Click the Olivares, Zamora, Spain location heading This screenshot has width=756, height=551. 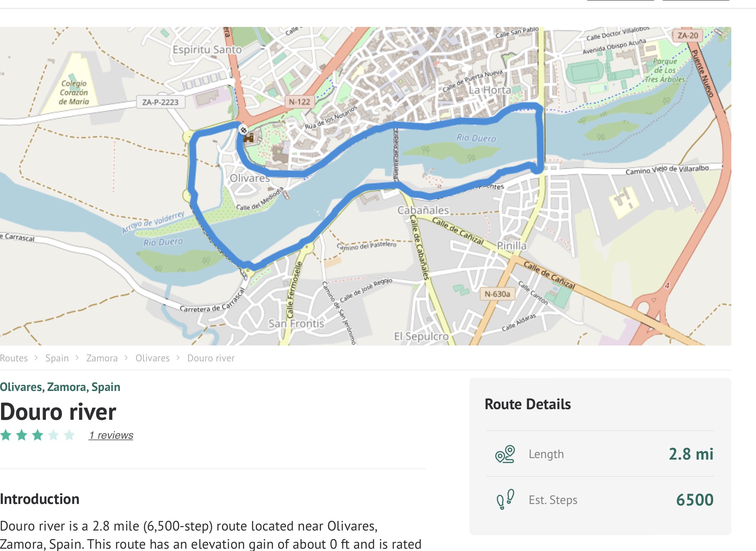[60, 387]
